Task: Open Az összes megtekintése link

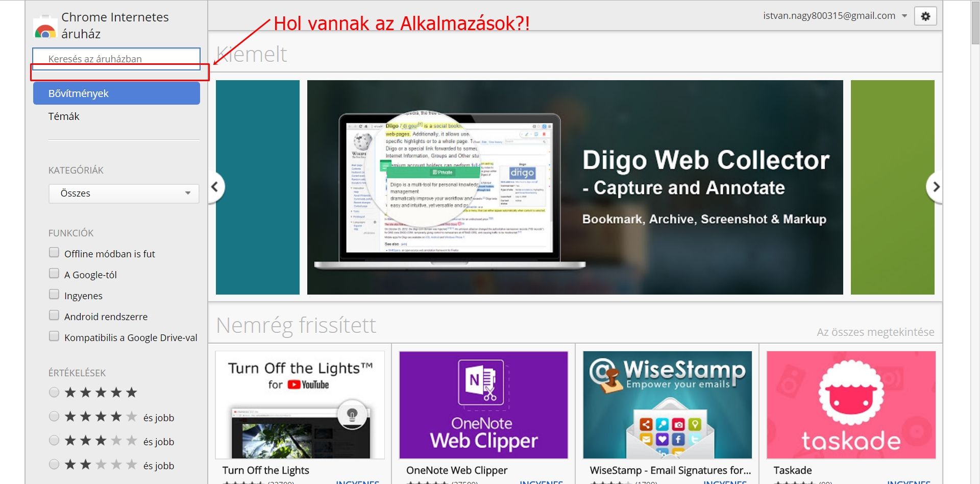Action: [x=875, y=332]
